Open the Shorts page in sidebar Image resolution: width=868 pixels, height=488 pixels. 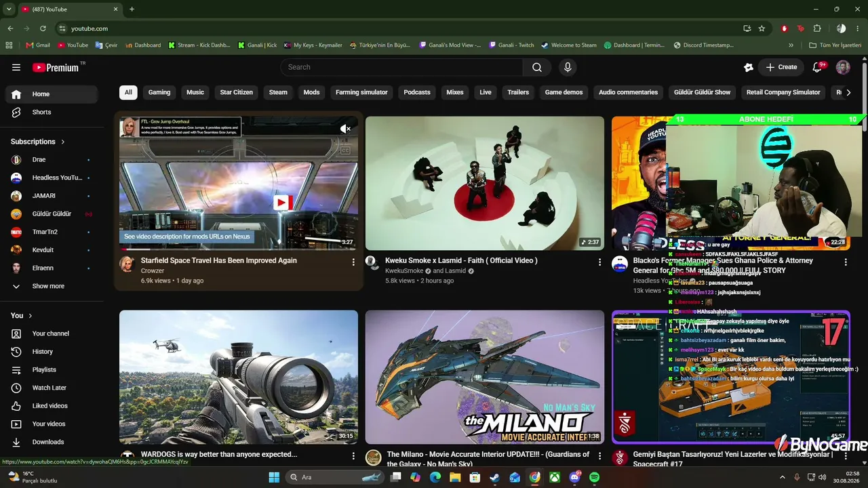pyautogui.click(x=53, y=112)
